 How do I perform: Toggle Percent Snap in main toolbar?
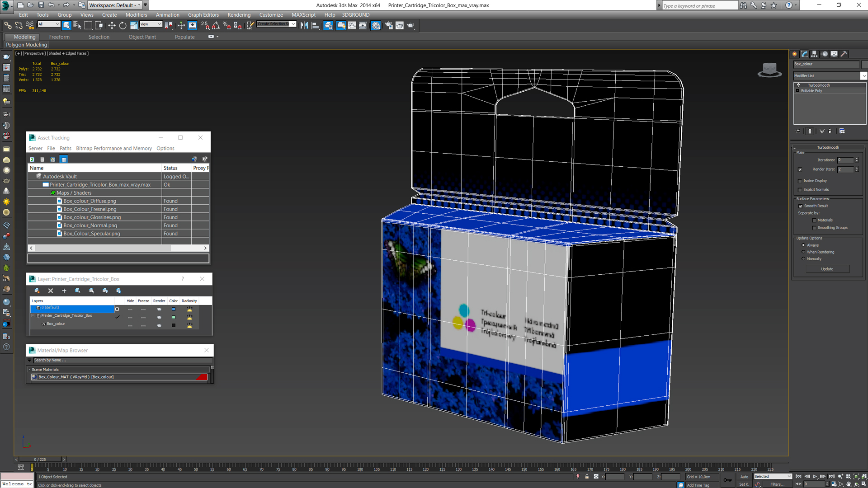[226, 26]
